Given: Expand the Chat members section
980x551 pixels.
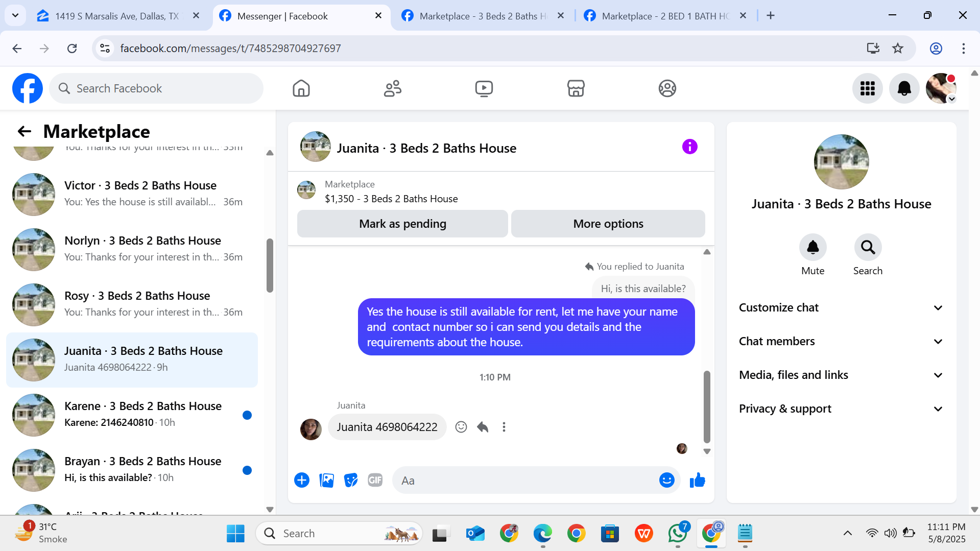Looking at the screenshot, I should (841, 341).
